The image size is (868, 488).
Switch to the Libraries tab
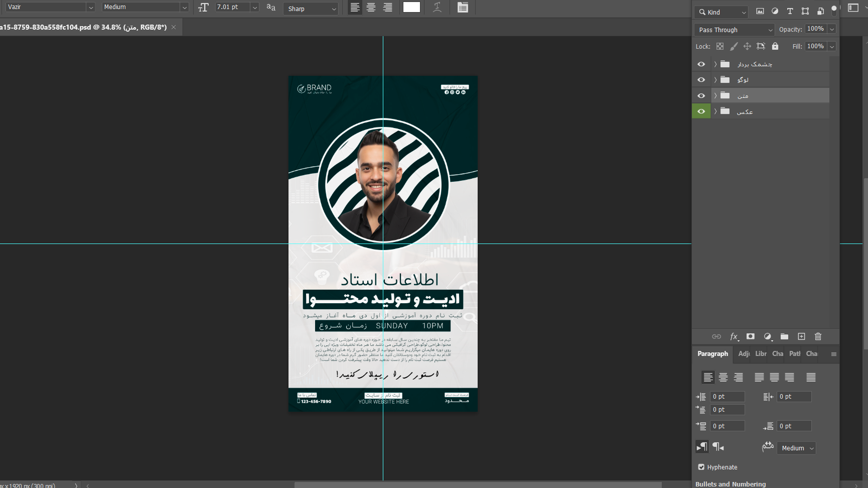761,353
